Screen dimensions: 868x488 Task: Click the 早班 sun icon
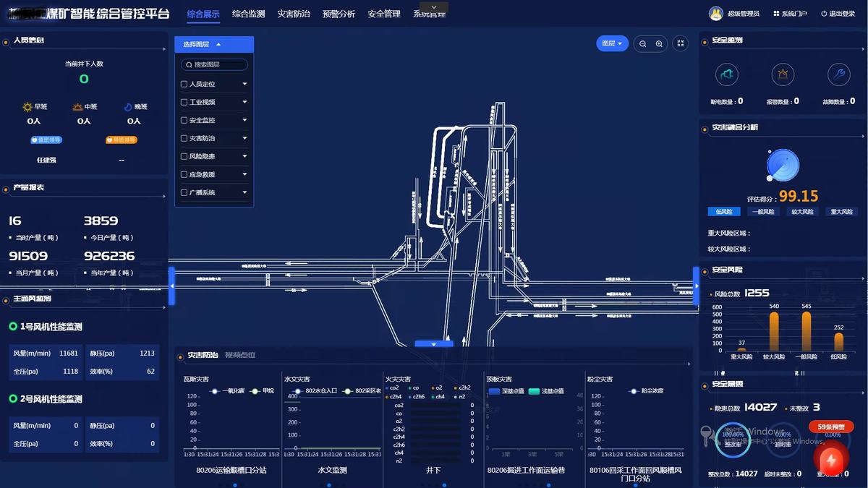coord(27,107)
